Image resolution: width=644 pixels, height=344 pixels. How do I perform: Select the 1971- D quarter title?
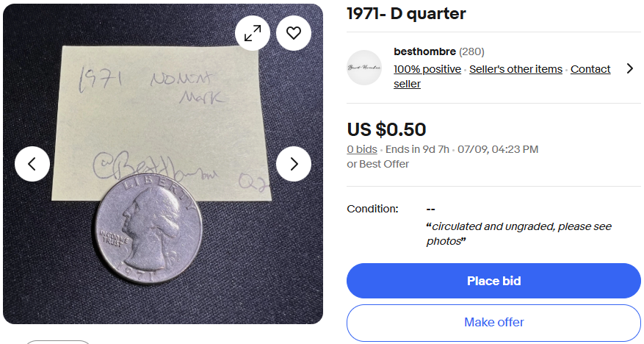pyautogui.click(x=406, y=13)
